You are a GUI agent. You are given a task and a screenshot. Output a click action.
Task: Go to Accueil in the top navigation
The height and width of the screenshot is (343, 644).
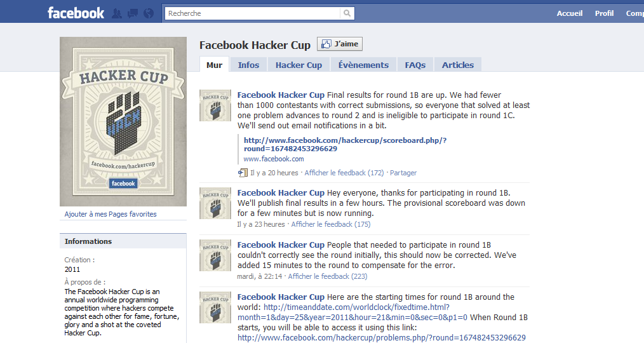[569, 13]
